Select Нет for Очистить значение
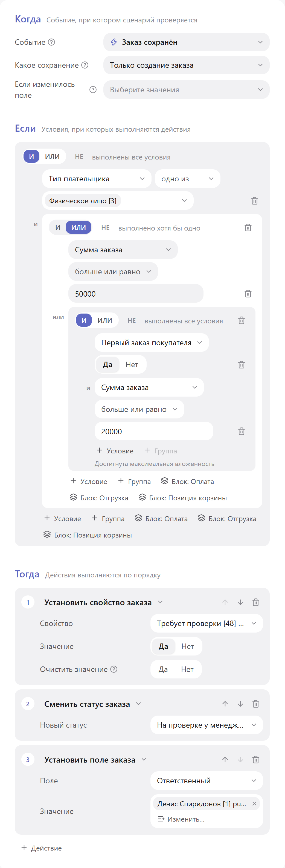The width and height of the screenshot is (285, 868). click(187, 669)
